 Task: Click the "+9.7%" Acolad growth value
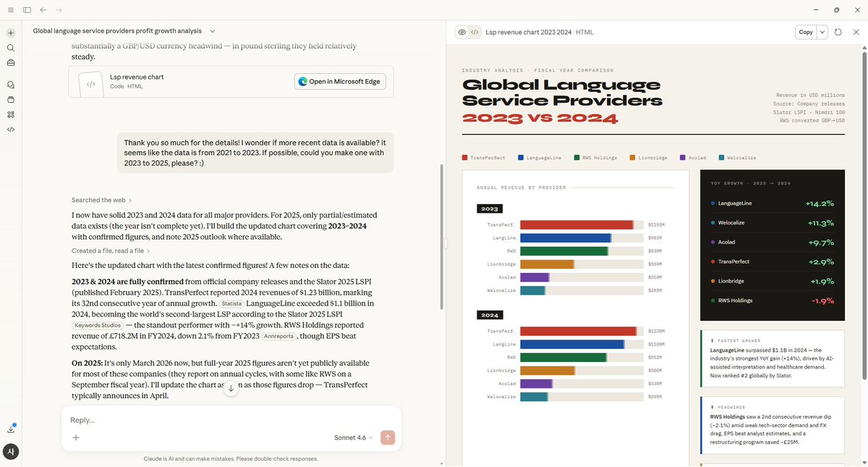(821, 243)
